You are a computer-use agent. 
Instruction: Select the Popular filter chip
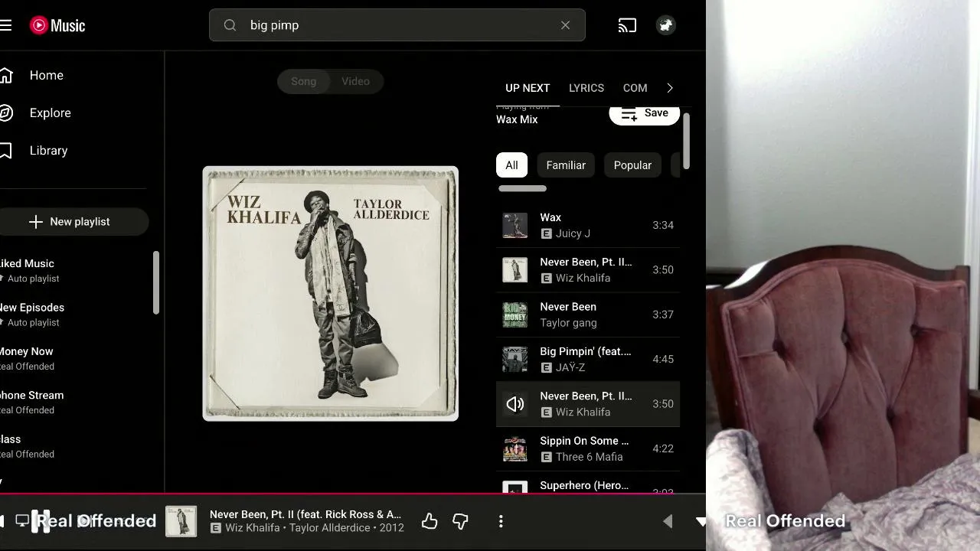pyautogui.click(x=632, y=165)
